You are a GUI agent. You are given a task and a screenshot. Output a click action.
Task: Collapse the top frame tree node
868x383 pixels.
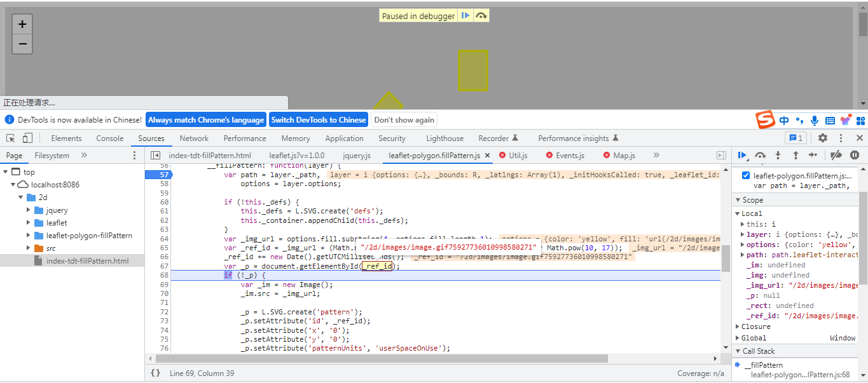click(x=6, y=172)
